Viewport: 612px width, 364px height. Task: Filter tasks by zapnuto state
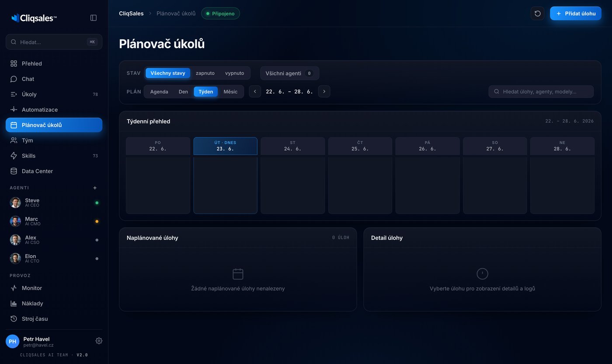(205, 73)
